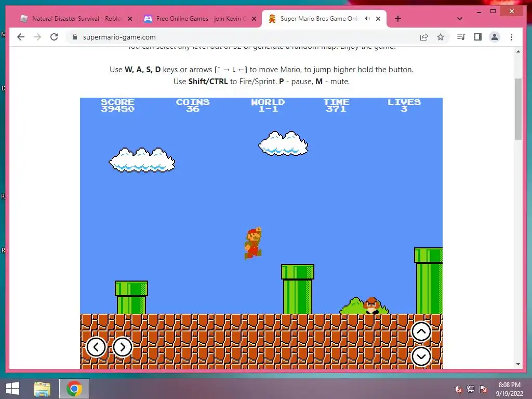Click the scrollbar down arrow

click(518, 364)
